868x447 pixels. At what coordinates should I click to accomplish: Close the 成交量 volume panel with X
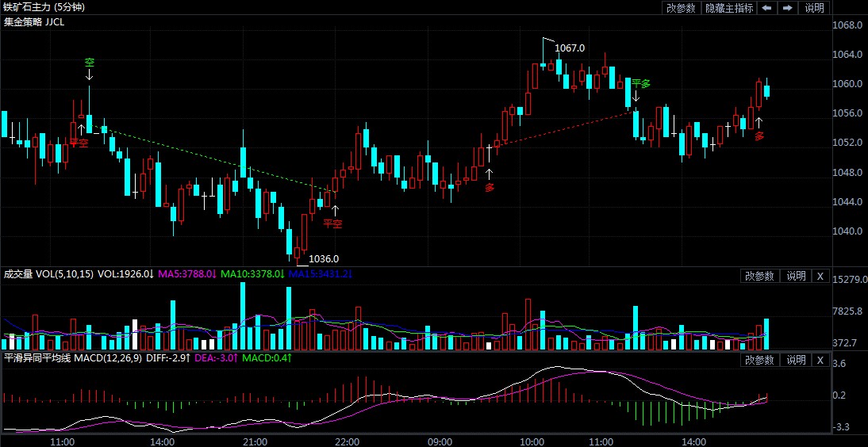[x=820, y=276]
